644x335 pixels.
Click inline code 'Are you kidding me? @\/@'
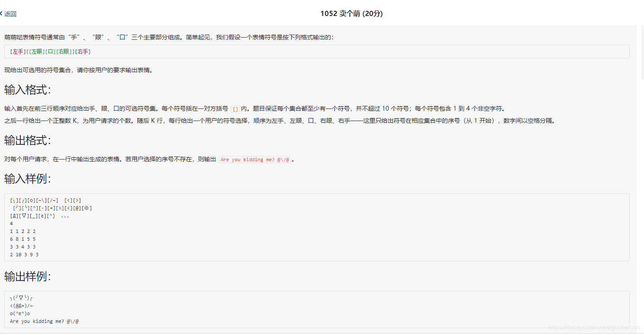click(x=255, y=160)
